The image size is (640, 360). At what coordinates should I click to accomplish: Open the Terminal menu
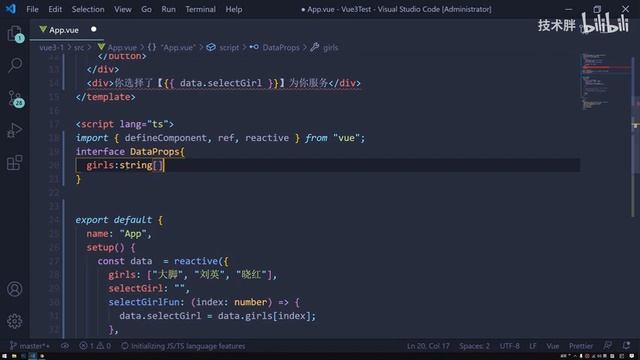point(200,9)
